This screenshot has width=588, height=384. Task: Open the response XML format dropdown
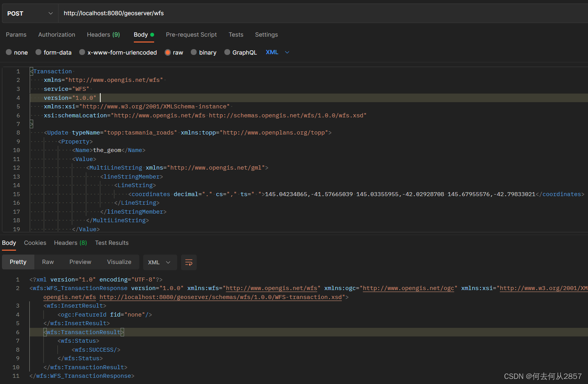point(160,262)
